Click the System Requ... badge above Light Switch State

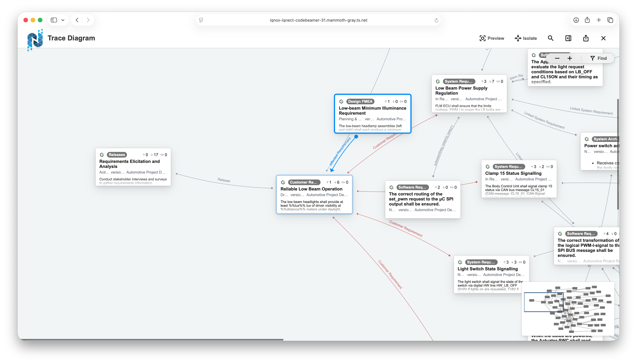(x=481, y=262)
